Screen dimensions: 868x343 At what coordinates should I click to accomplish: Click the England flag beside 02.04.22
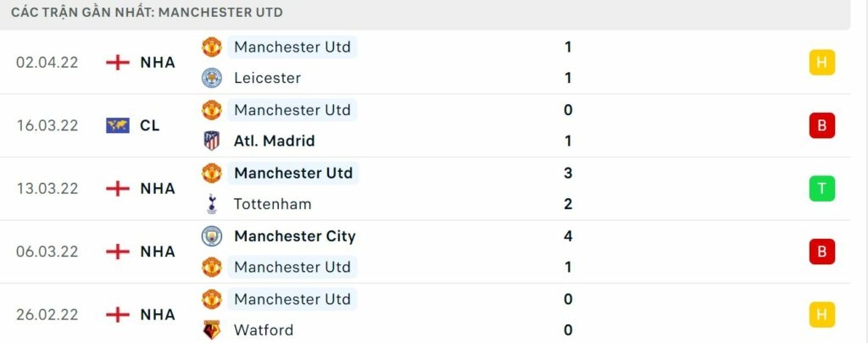118,63
